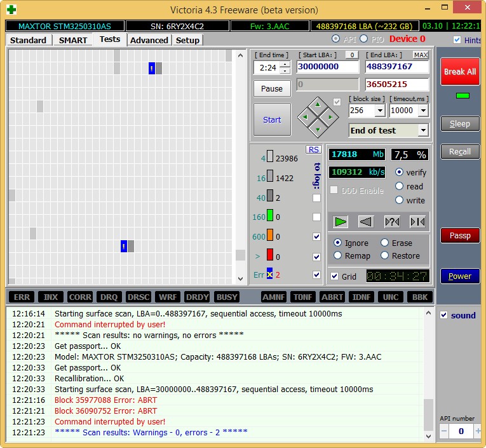Select the reverse scan direction icon
Screen dimensions: 486x448
365,221
